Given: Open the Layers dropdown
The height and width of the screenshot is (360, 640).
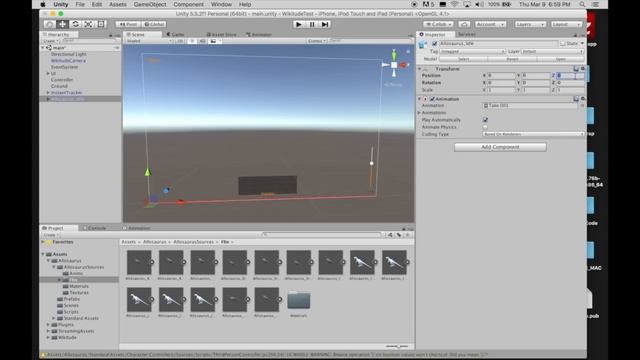Looking at the screenshot, I should (x=530, y=24).
